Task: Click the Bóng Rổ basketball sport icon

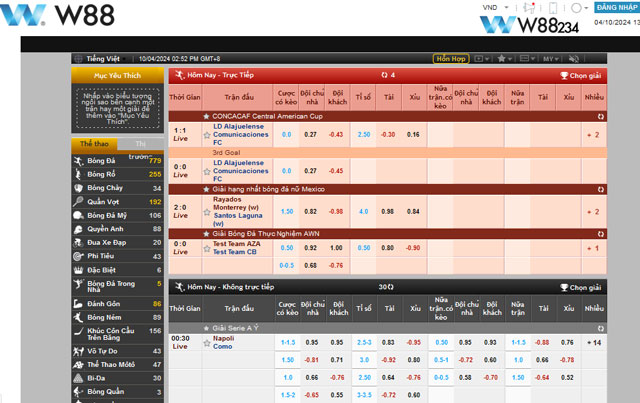Action: (x=78, y=174)
